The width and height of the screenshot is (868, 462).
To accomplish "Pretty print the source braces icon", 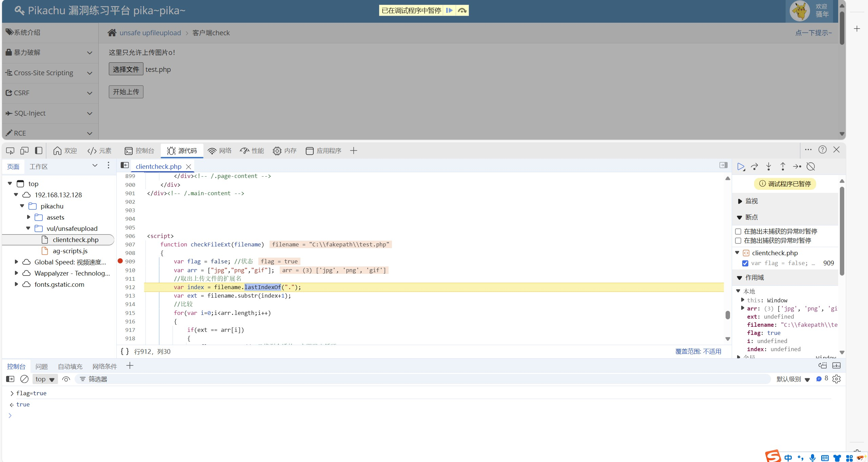I will pyautogui.click(x=125, y=351).
